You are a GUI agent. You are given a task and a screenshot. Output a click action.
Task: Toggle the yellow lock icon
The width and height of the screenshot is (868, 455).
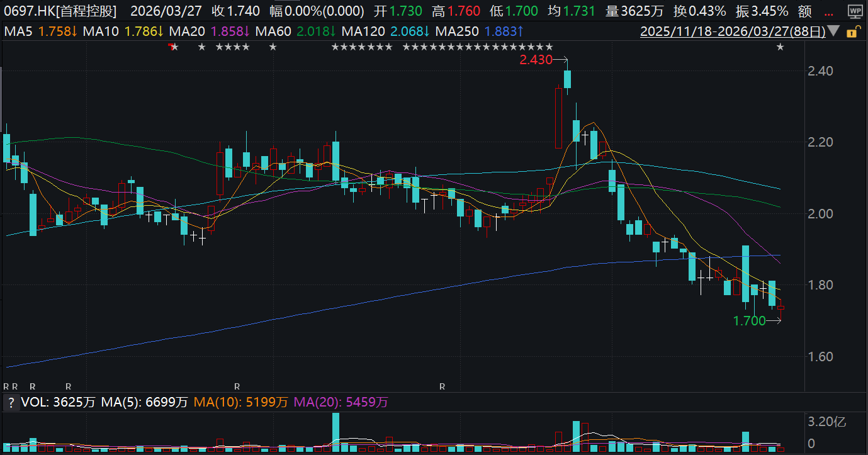(852, 32)
